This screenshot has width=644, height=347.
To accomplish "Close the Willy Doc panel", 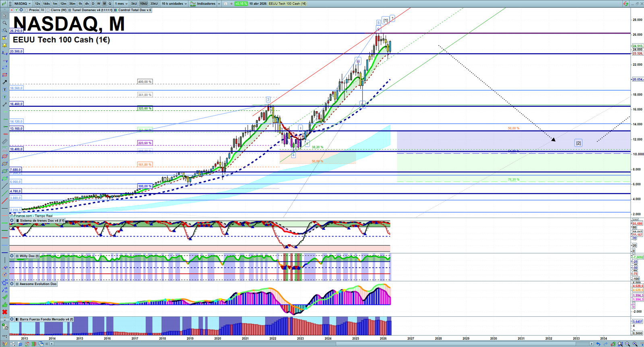I will click(x=12, y=256).
